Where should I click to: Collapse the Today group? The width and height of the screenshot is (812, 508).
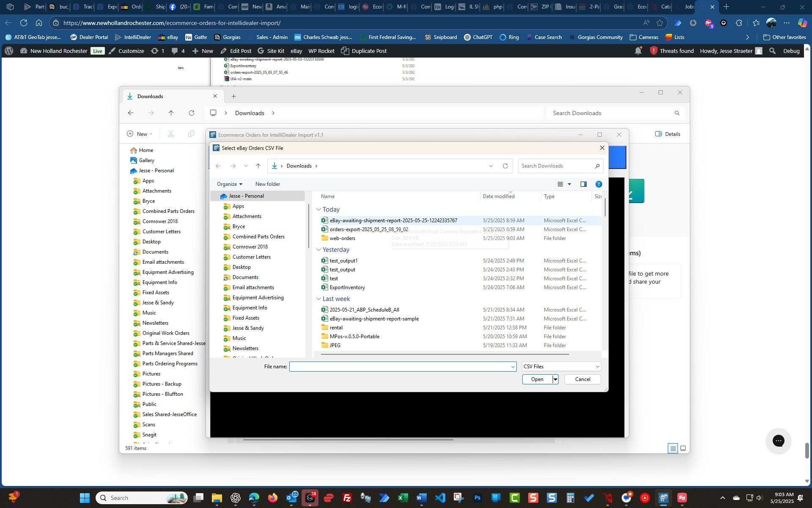tap(318, 210)
